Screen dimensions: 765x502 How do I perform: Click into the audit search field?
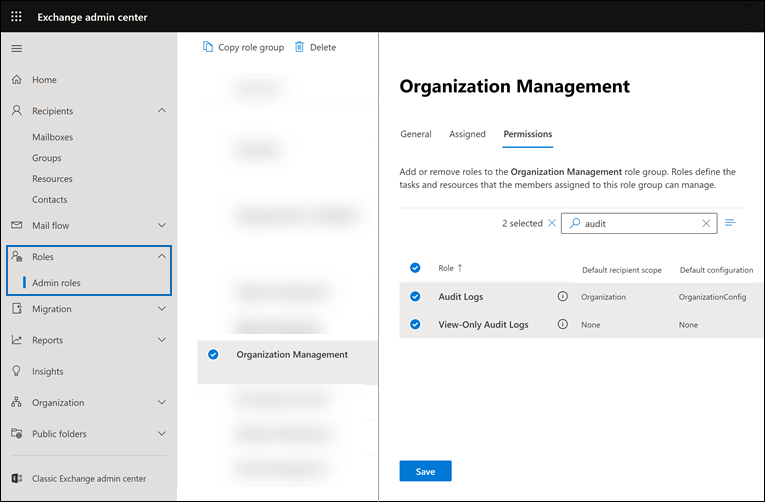639,223
